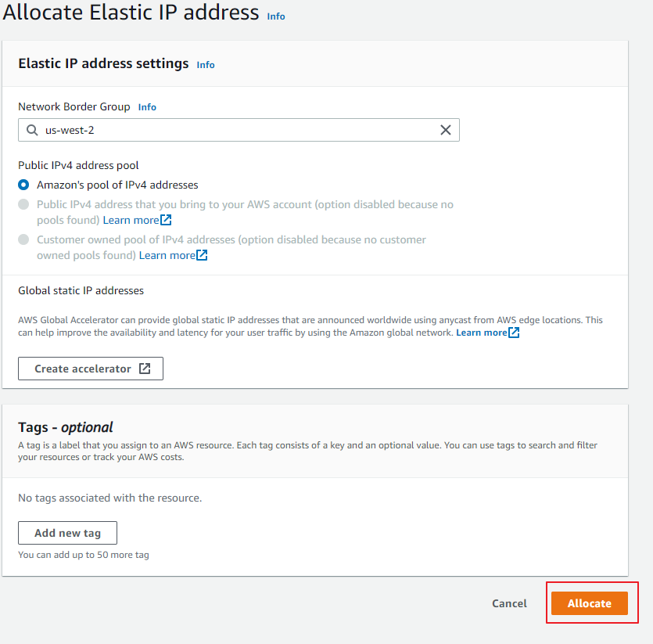This screenshot has width=653, height=644.
Task: Open the Network Border Group search field
Action: click(x=235, y=131)
